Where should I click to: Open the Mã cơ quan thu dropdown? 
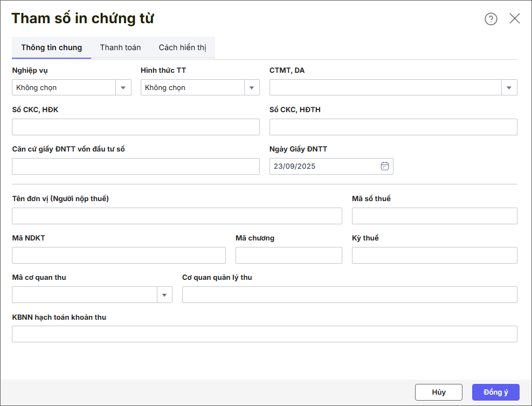click(x=164, y=294)
